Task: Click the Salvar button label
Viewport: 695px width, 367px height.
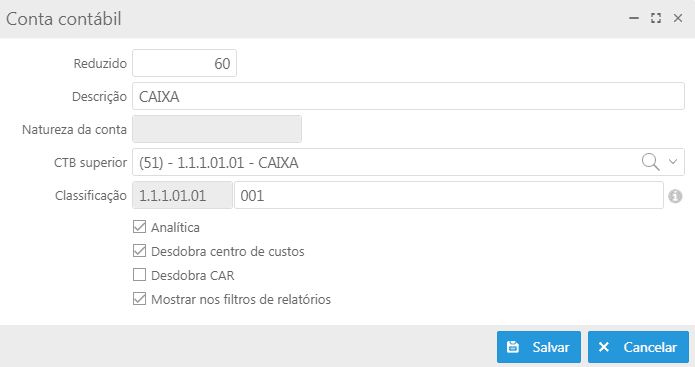Action: 551,347
